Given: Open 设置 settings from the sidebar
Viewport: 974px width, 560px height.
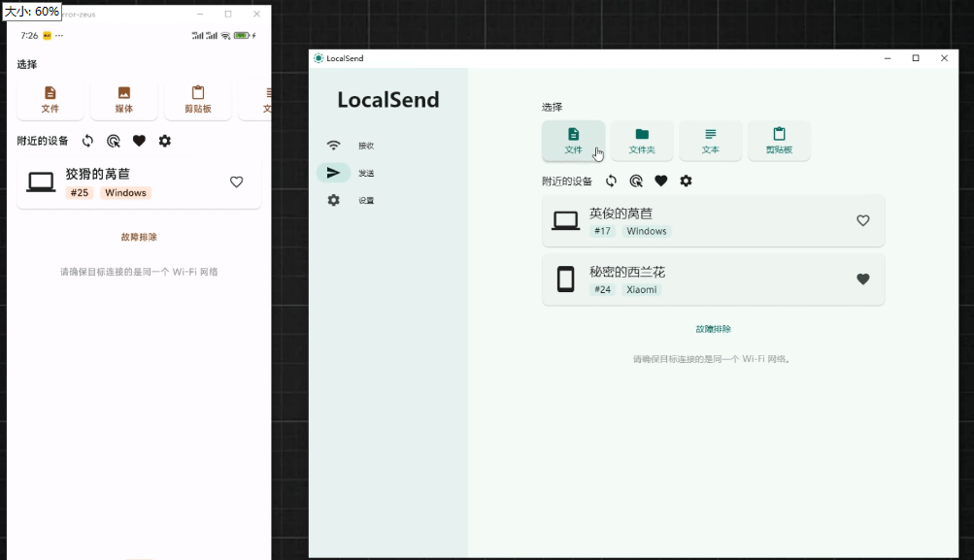Looking at the screenshot, I should pyautogui.click(x=351, y=200).
